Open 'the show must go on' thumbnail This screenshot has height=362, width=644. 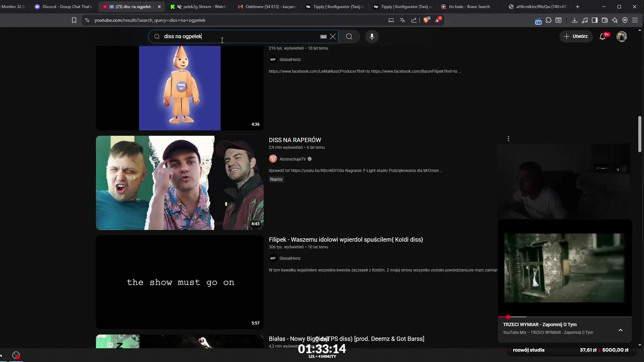[x=180, y=282]
